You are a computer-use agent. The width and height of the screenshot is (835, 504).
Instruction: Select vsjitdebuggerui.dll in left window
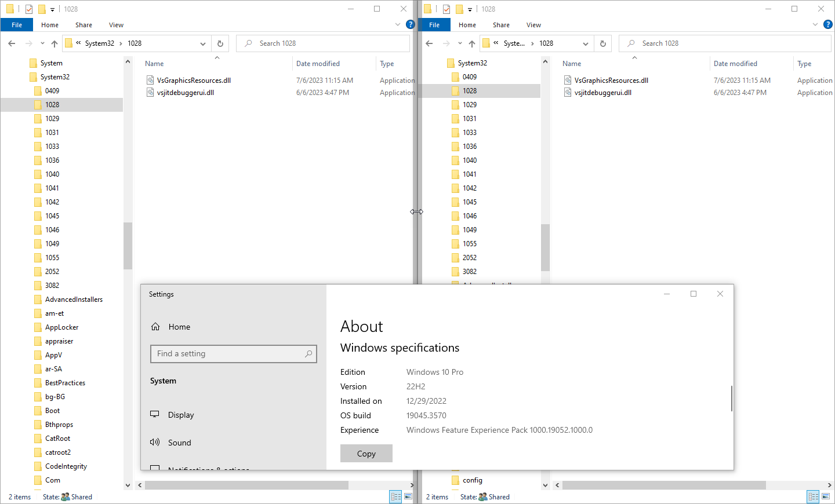[185, 93]
